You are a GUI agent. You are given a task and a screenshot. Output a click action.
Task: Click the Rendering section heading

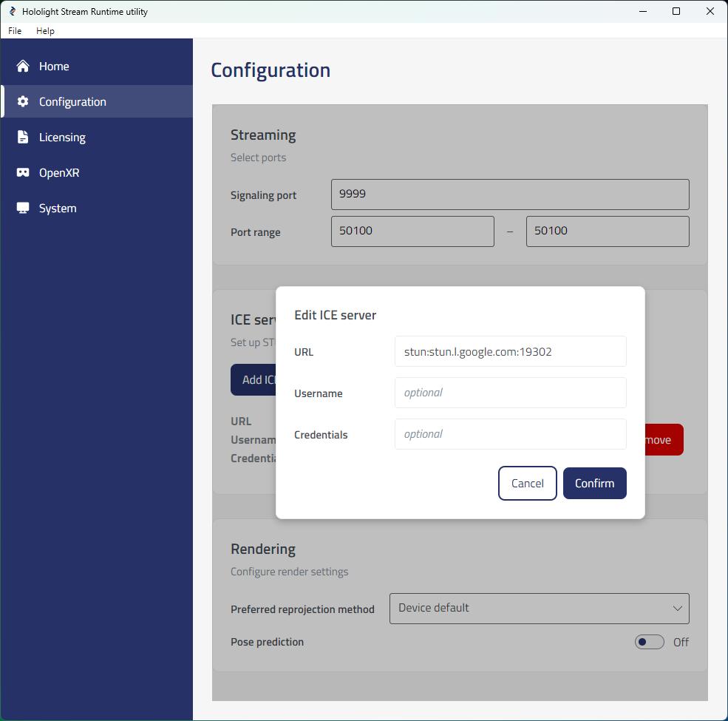click(x=263, y=549)
